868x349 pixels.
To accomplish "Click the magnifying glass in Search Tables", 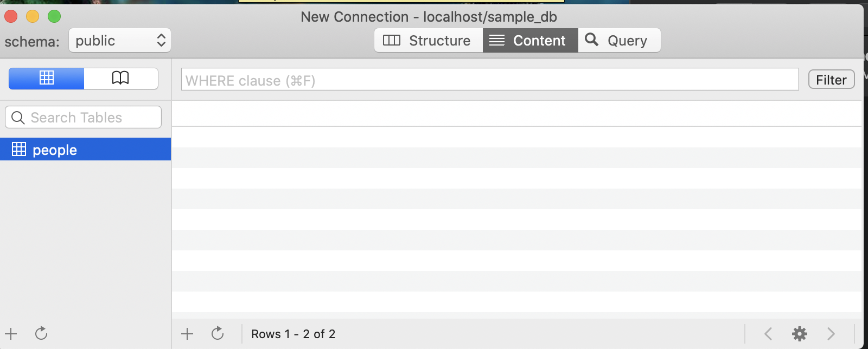I will 18,117.
